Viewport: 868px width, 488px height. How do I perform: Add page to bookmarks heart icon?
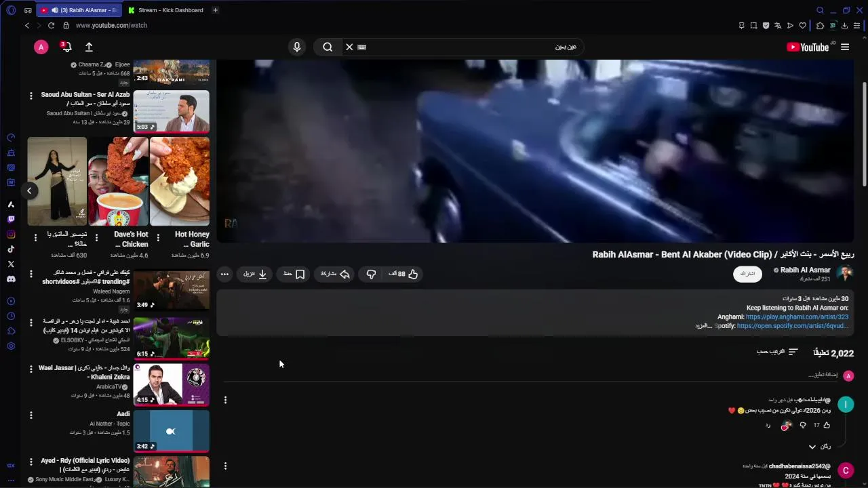point(803,26)
